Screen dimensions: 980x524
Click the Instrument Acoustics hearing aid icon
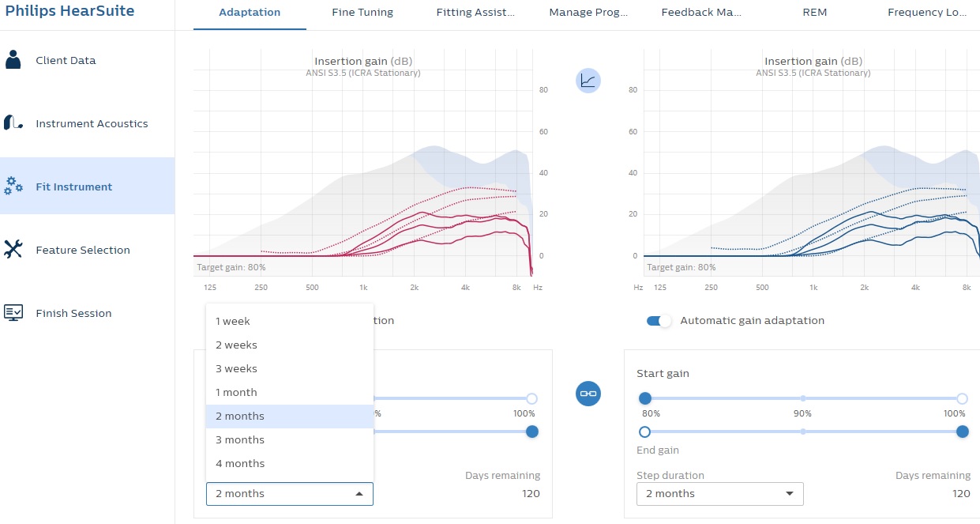(x=13, y=123)
